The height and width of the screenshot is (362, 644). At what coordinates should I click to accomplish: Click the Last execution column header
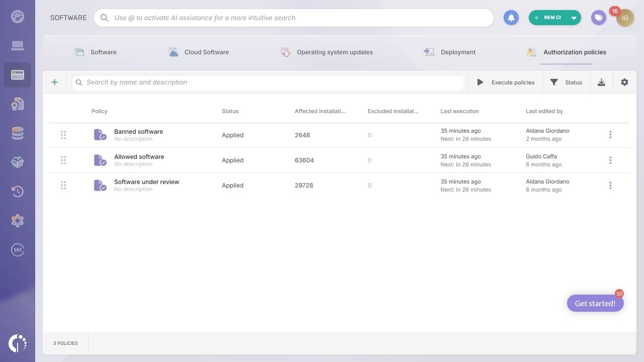pyautogui.click(x=460, y=111)
